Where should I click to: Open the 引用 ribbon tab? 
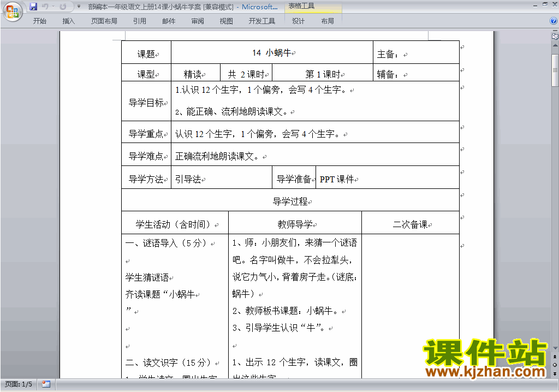coord(140,21)
